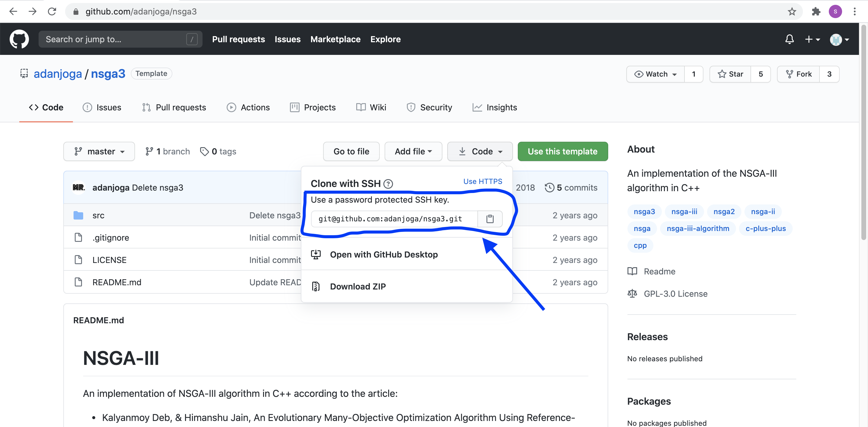This screenshot has width=868, height=427.
Task: Switch to Use HTTPS clone link
Action: pyautogui.click(x=483, y=182)
